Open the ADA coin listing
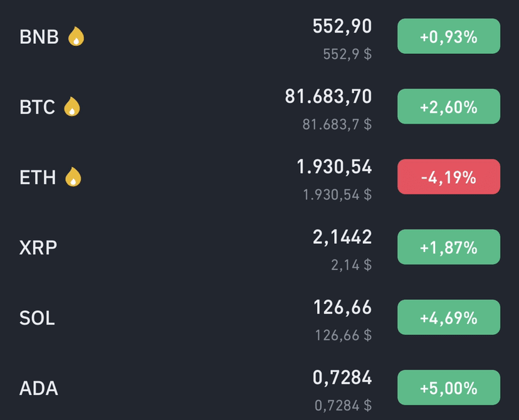Image resolution: width=519 pixels, height=420 pixels. (259, 387)
